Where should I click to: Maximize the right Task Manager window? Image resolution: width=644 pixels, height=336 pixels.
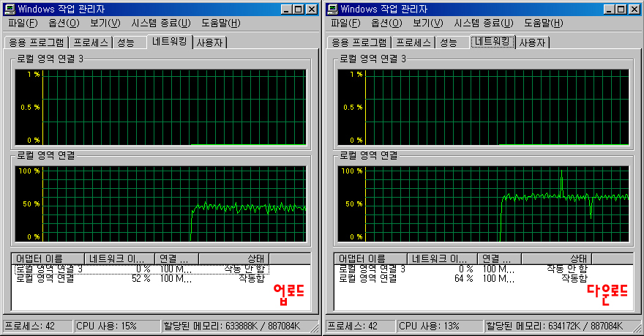pyautogui.click(x=621, y=9)
